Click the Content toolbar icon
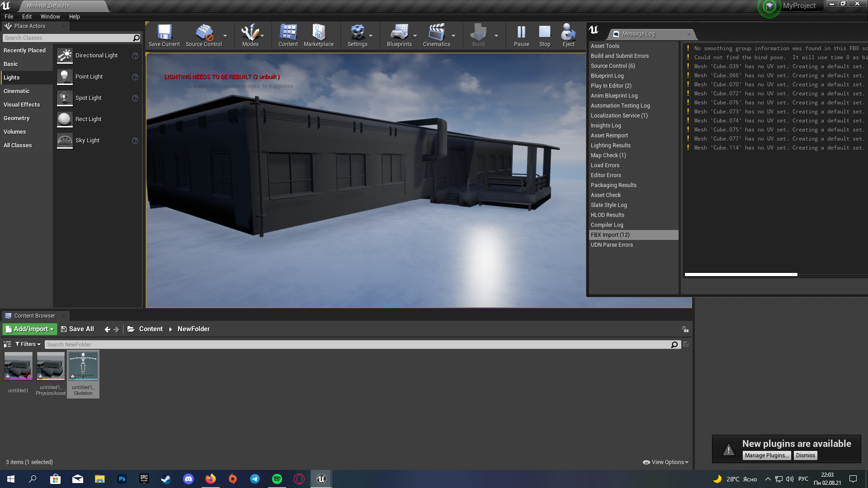 point(288,33)
